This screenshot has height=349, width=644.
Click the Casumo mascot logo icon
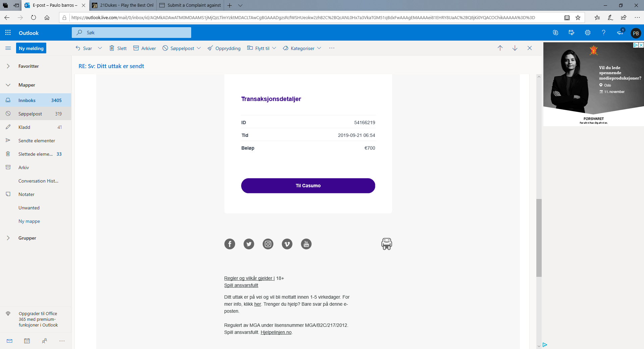[x=387, y=244]
